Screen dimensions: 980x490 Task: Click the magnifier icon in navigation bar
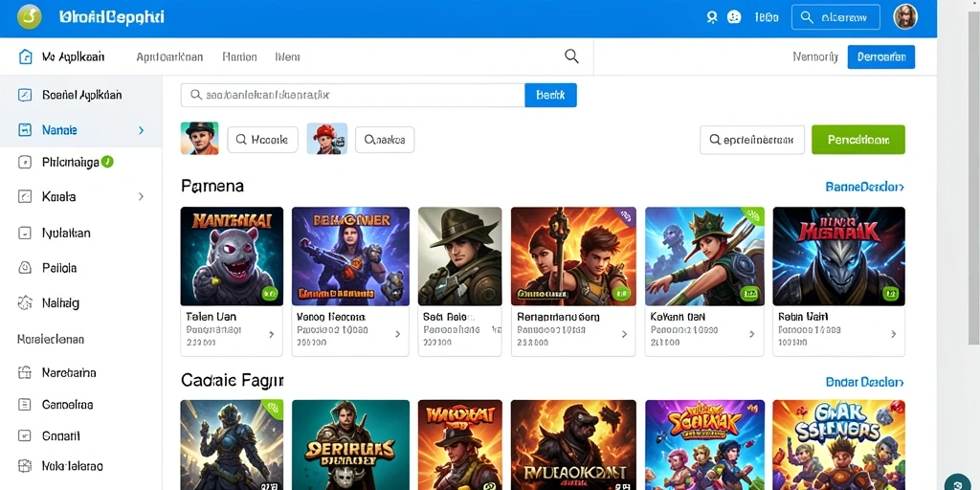click(x=571, y=56)
